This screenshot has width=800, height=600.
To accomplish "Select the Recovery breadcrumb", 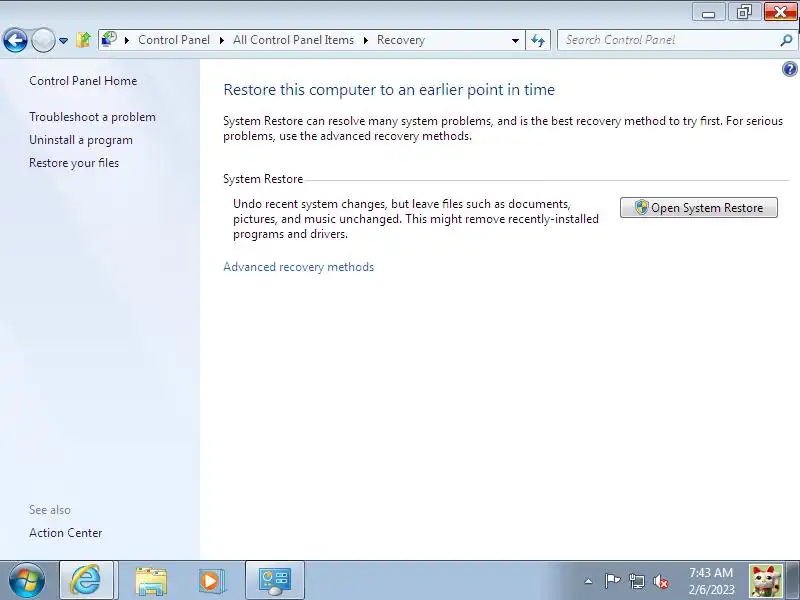I will (401, 40).
